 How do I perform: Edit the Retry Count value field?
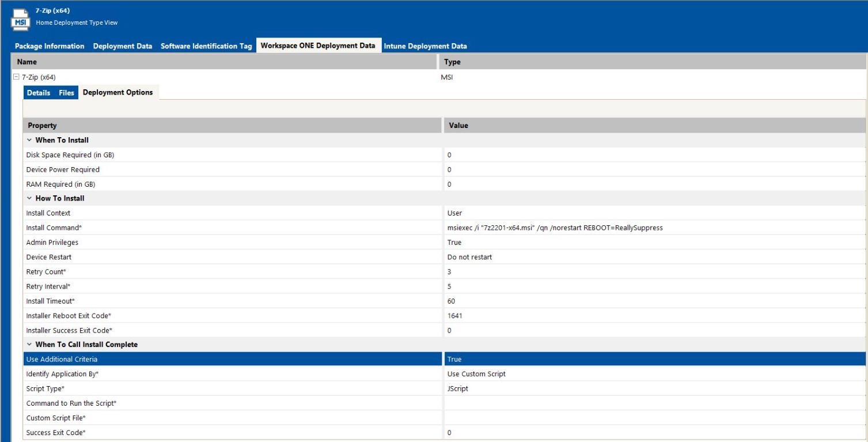[x=654, y=271]
